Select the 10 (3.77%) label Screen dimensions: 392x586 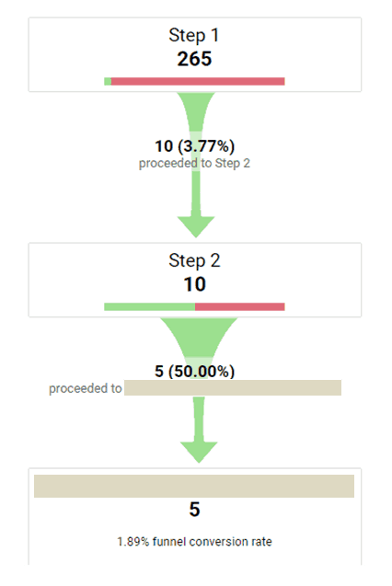[x=195, y=146]
